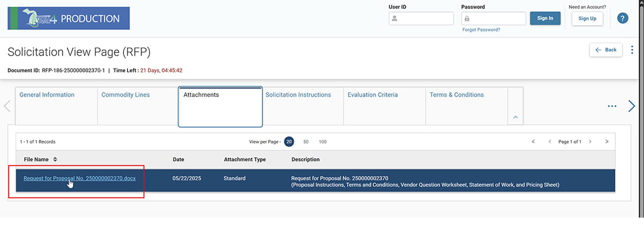
Task: Open the Forgot Password link
Action: pyautogui.click(x=481, y=30)
